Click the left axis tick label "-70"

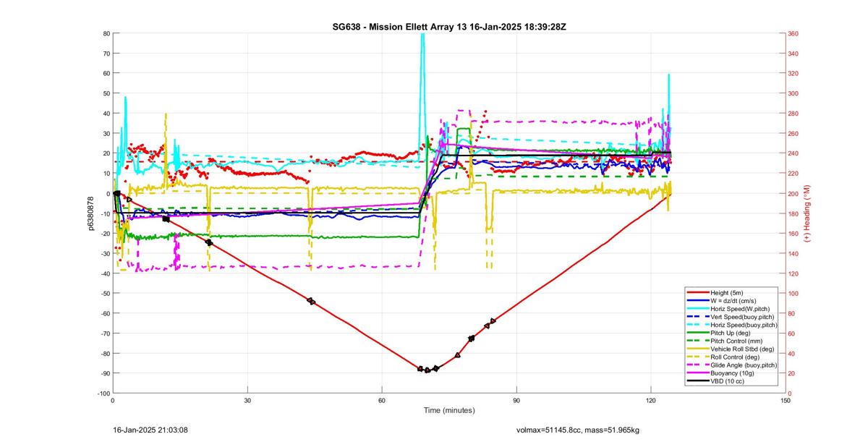point(105,333)
